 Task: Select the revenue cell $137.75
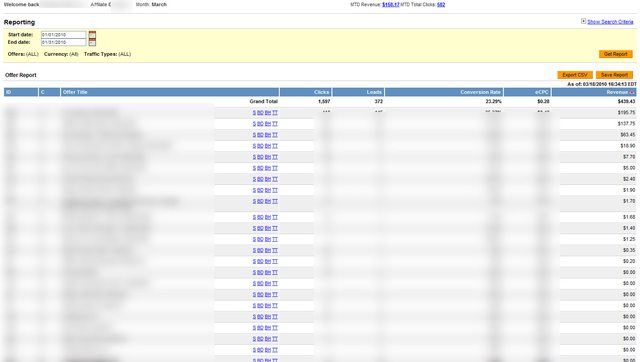(626, 124)
